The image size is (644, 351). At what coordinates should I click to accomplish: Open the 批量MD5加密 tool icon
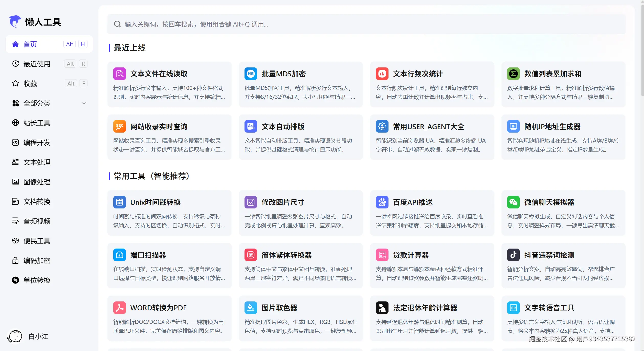(251, 74)
